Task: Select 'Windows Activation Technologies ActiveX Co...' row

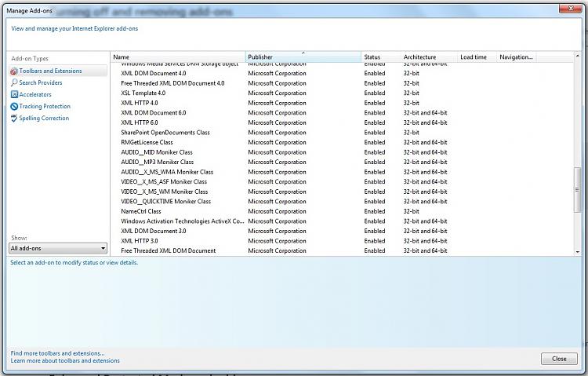Action: [343, 221]
